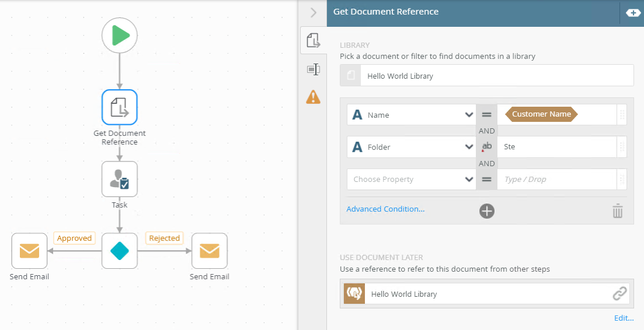644x330 pixels.
Task: Select the left Send Email step
Action: coord(29,251)
